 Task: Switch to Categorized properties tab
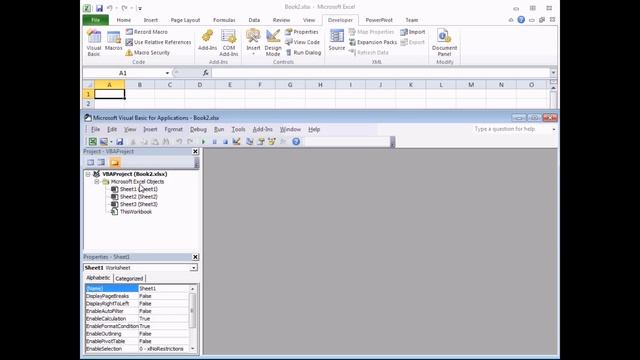click(x=129, y=278)
